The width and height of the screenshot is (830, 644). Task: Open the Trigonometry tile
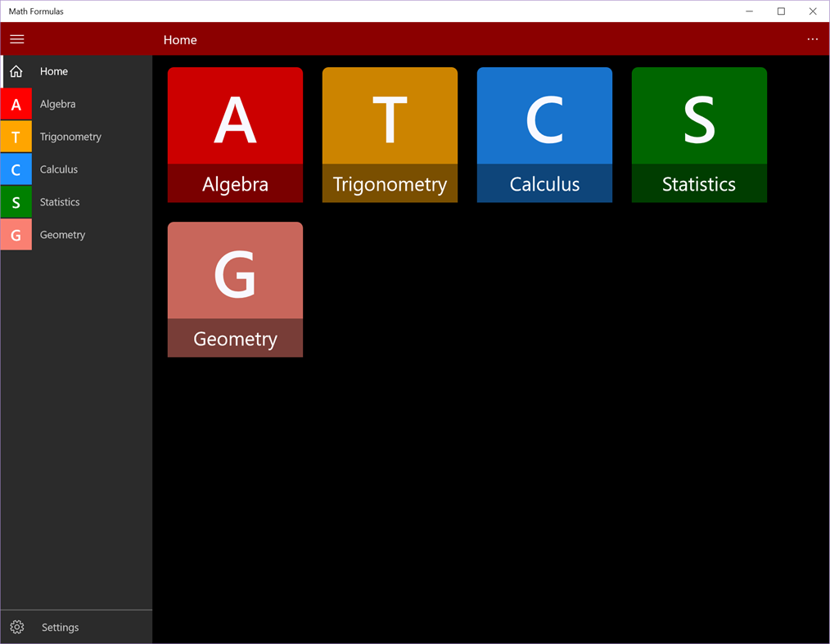(390, 135)
